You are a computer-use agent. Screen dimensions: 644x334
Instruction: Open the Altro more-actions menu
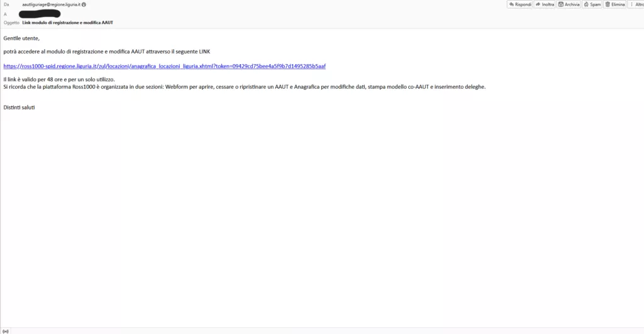click(x=636, y=4)
